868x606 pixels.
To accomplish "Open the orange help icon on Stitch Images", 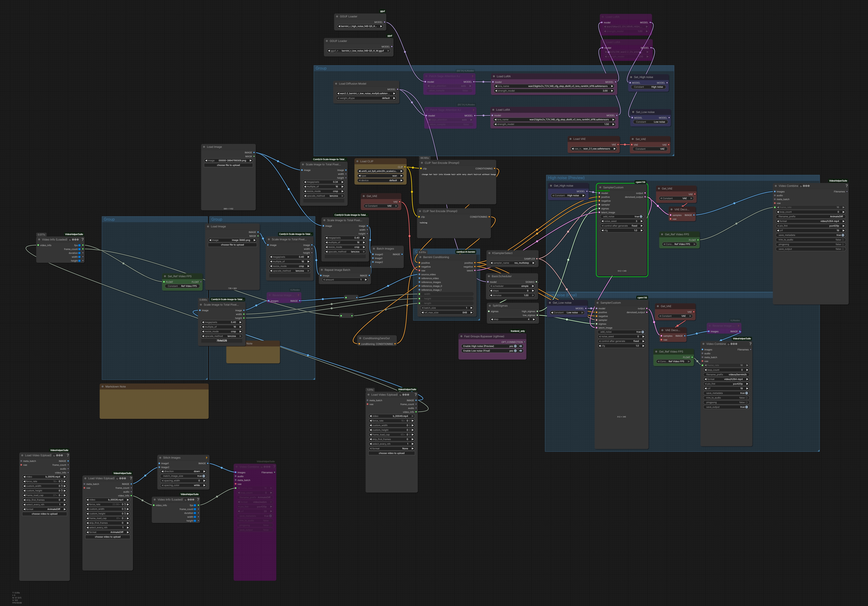I will [x=206, y=458].
